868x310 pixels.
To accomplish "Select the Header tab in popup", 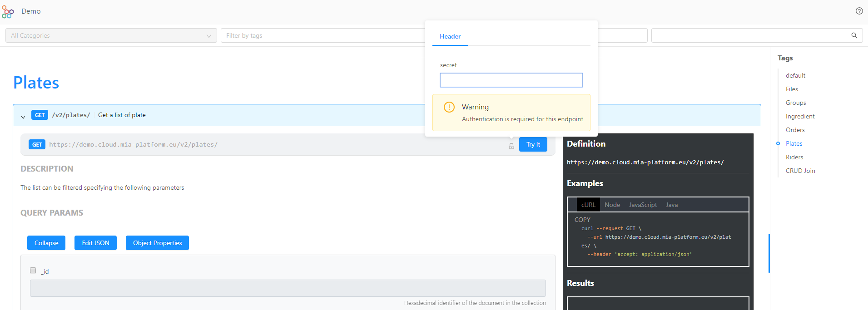I will tap(450, 36).
